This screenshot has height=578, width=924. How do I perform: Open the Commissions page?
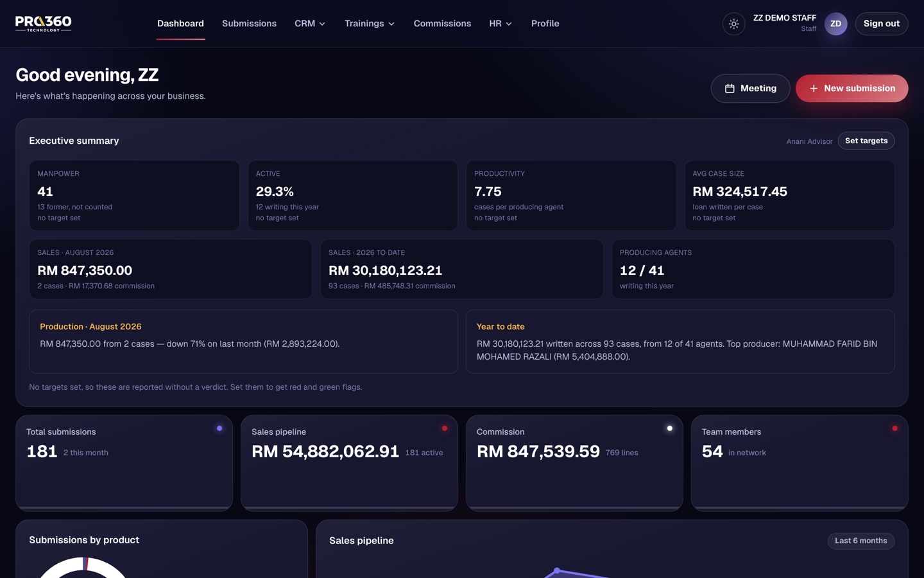(x=442, y=24)
